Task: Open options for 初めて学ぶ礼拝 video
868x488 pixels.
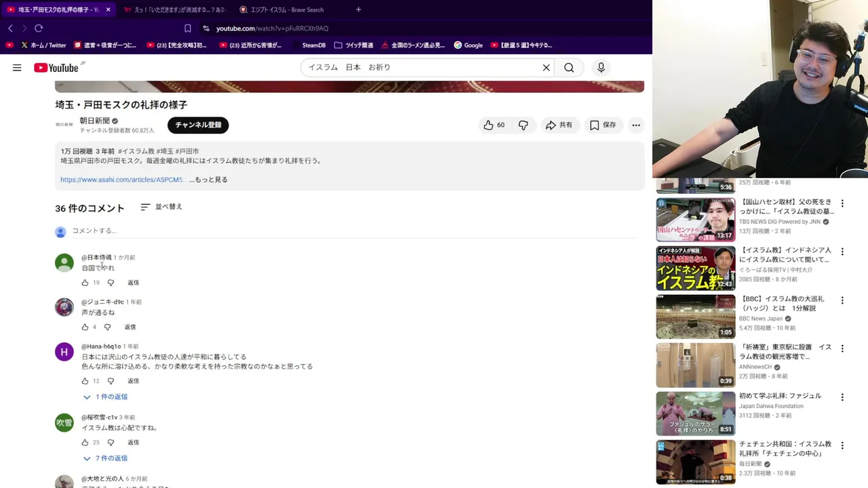Action: click(842, 397)
